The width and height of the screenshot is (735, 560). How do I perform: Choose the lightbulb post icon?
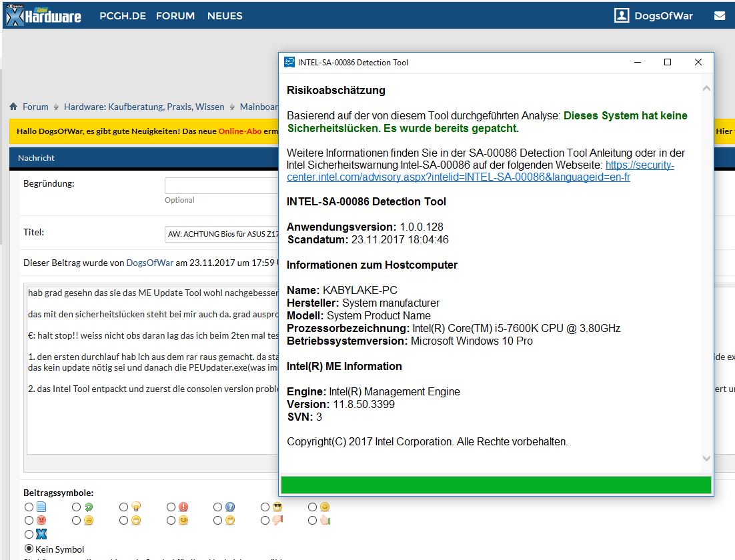136,507
